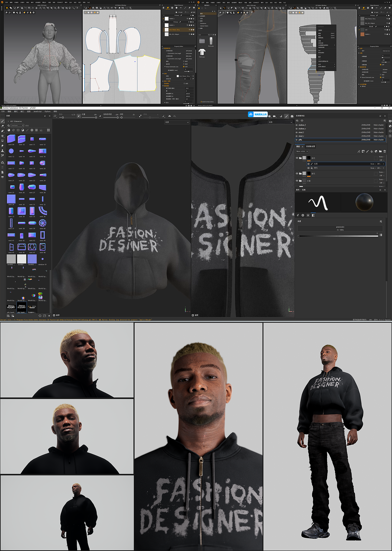Viewport: 392px width, 551px height.
Task: Filter assets by Smart Masks icon
Action: (x=18, y=130)
